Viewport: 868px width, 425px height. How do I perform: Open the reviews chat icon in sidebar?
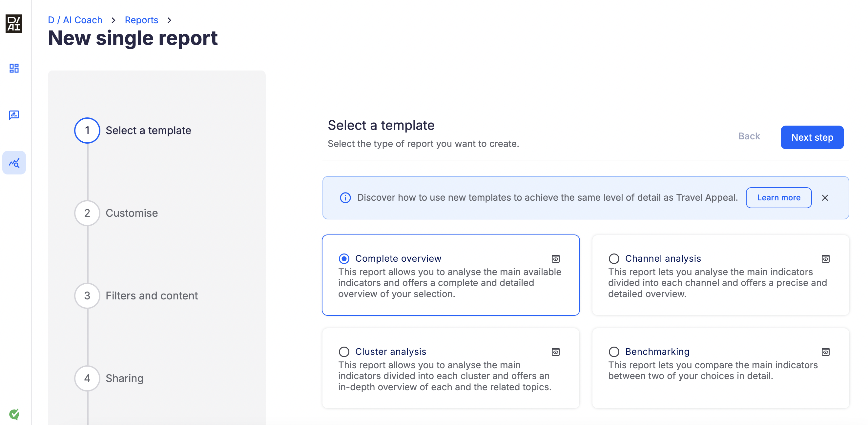14,115
